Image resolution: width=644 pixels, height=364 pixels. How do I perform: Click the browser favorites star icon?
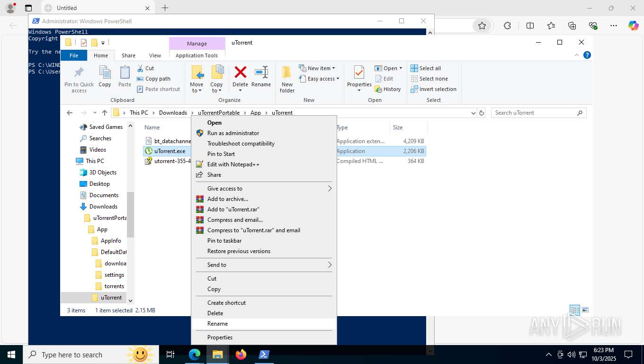tap(482, 26)
